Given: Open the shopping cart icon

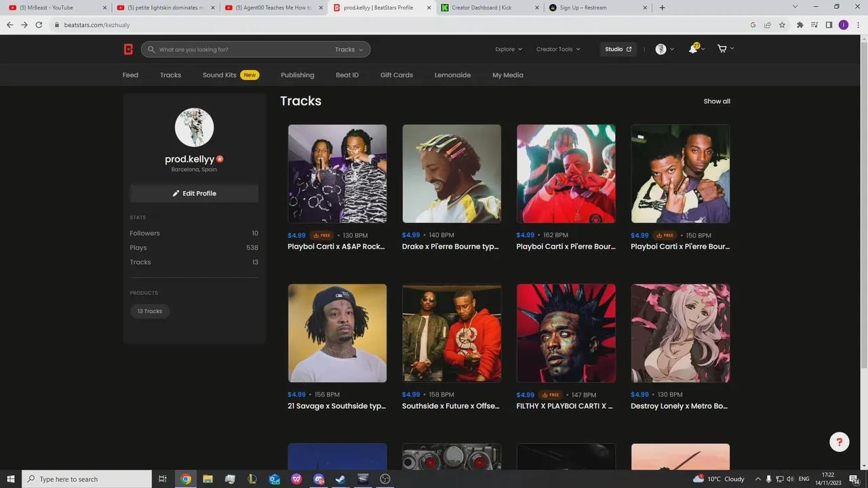Looking at the screenshot, I should [x=722, y=49].
